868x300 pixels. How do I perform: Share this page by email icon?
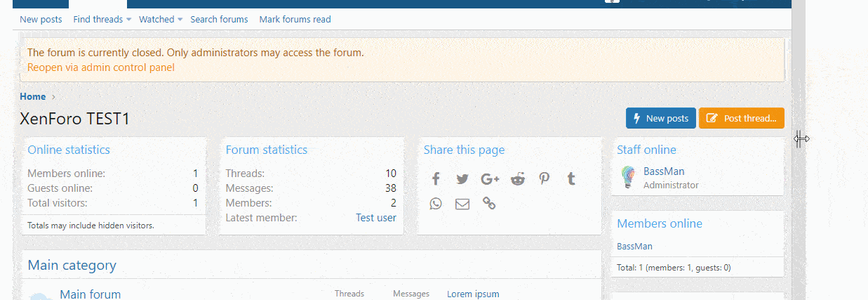(x=462, y=204)
